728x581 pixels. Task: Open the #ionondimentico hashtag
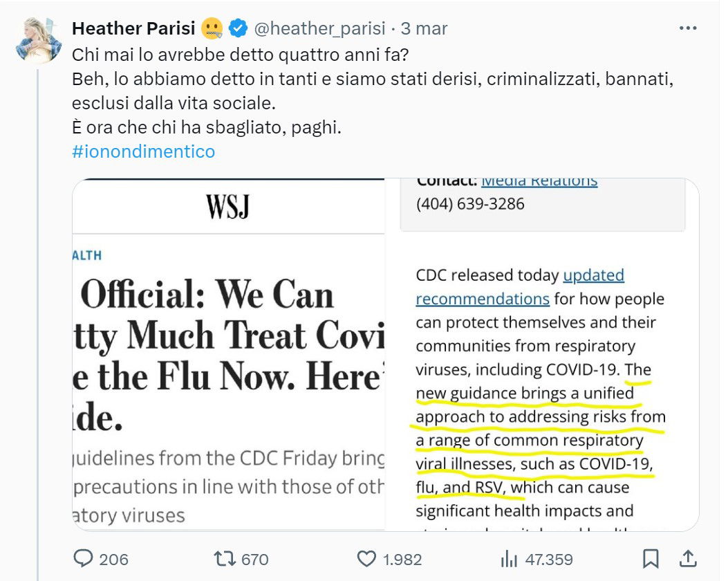click(x=143, y=151)
